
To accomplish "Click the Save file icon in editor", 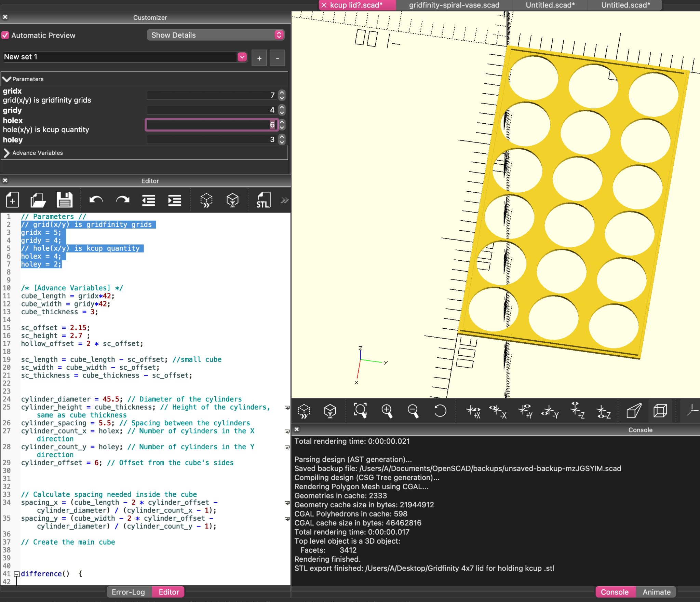I will pos(64,200).
